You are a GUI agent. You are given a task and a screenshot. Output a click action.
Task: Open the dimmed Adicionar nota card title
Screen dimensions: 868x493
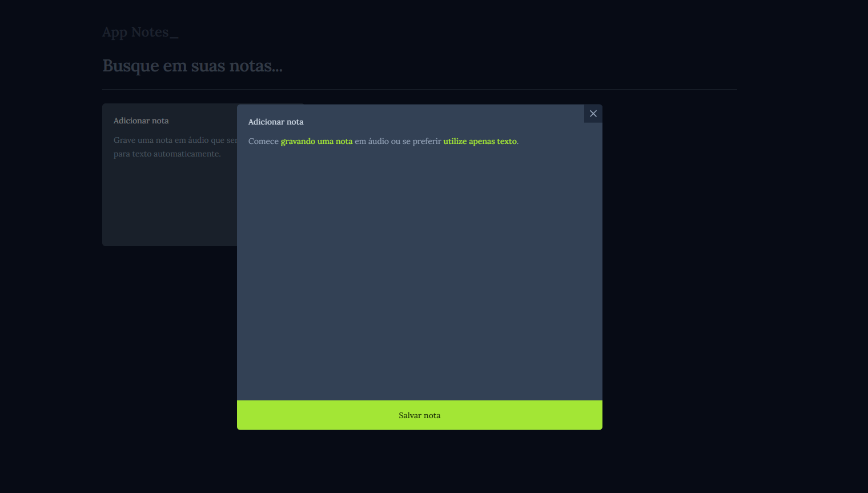[141, 121]
